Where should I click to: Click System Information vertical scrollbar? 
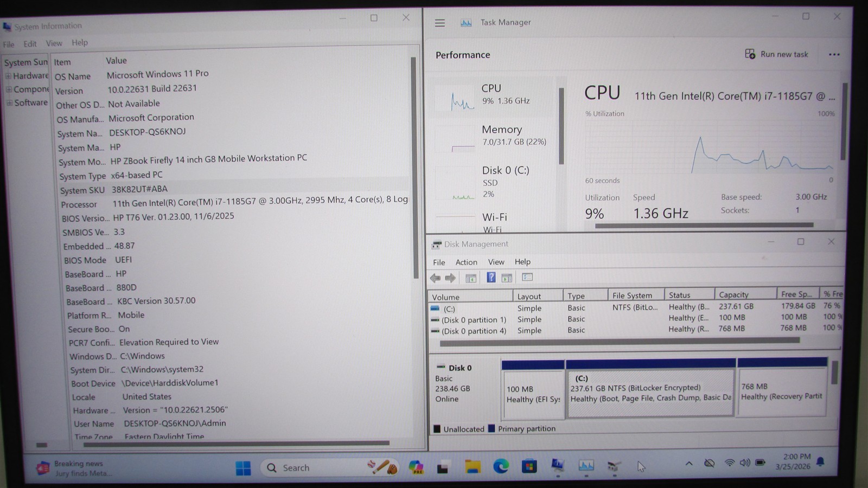click(414, 168)
